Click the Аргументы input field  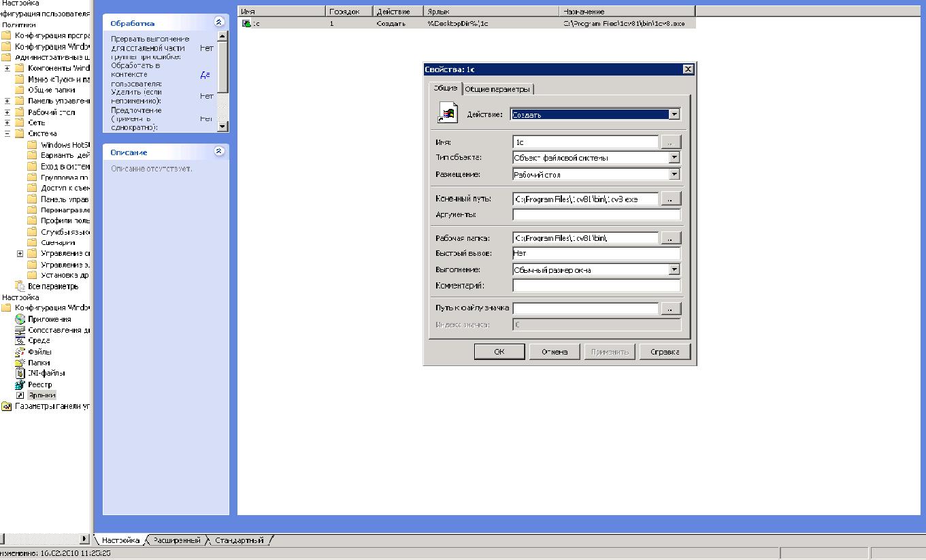(x=596, y=215)
